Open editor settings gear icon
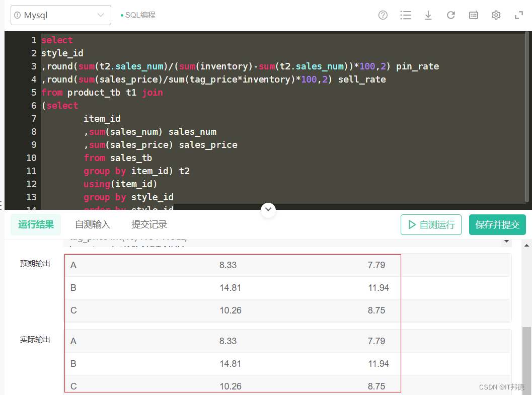 pos(496,15)
